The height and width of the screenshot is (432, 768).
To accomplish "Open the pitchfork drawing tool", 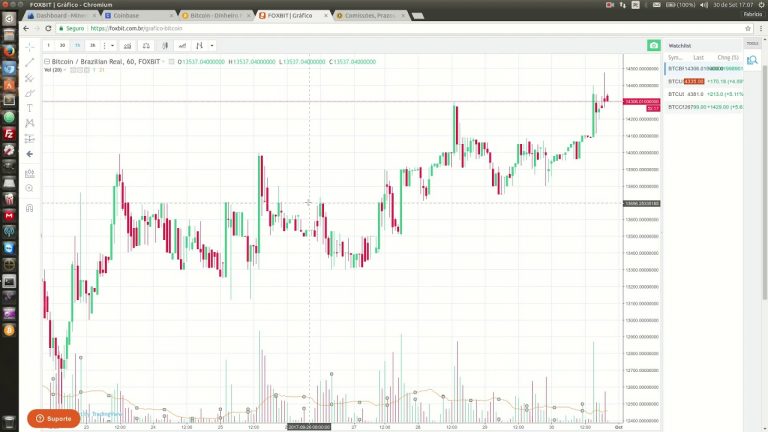I will point(30,78).
